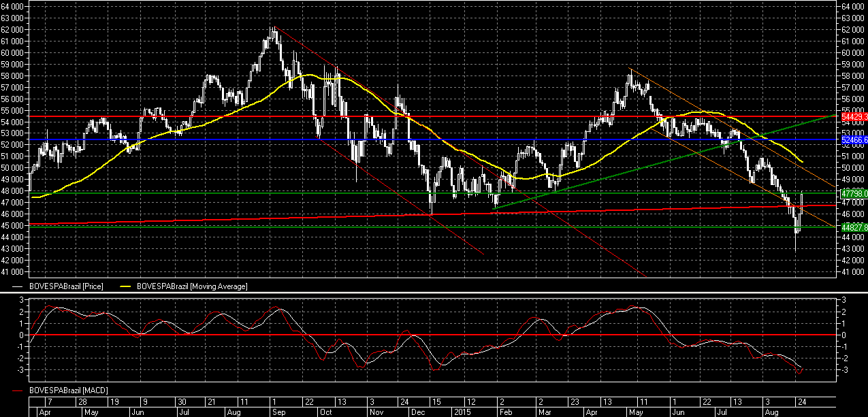Click the 2015 year label on timeline

tap(462, 412)
